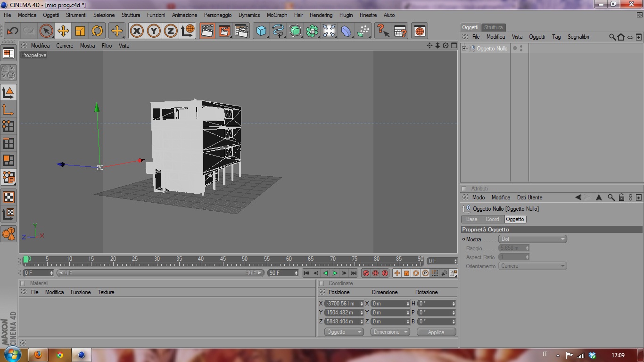Expand the Oggetto Nullo tree item
The width and height of the screenshot is (644, 362).
click(x=464, y=49)
